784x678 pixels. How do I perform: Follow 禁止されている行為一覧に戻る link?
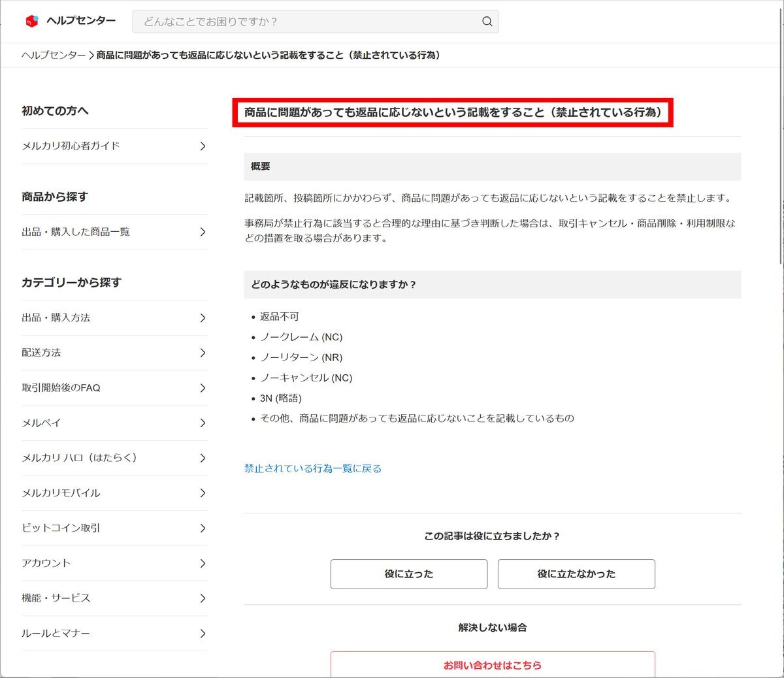point(313,468)
